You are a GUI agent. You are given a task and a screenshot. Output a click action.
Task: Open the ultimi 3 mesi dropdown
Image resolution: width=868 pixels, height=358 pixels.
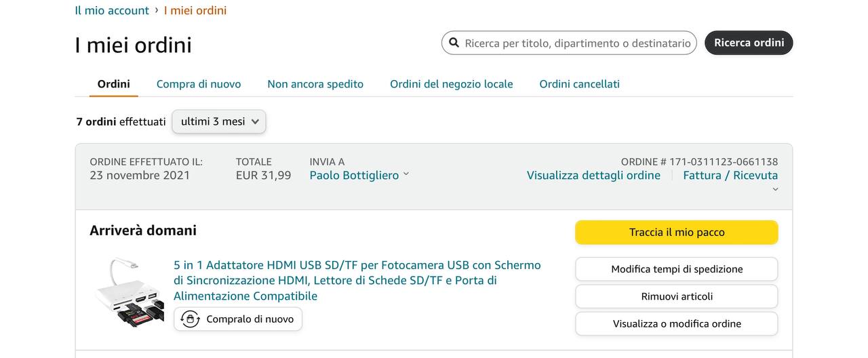coord(218,121)
